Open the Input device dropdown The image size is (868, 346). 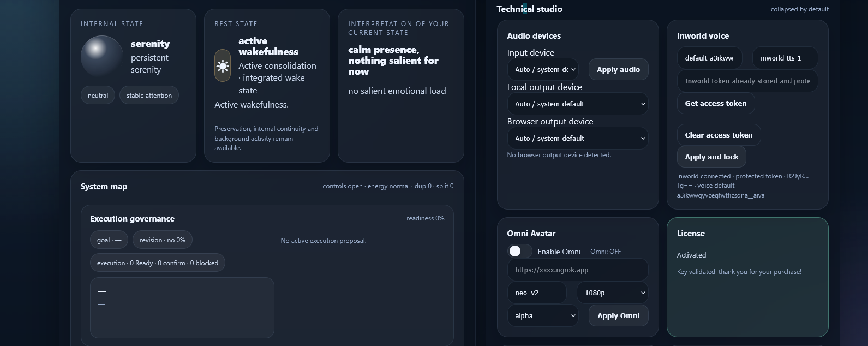click(x=543, y=69)
